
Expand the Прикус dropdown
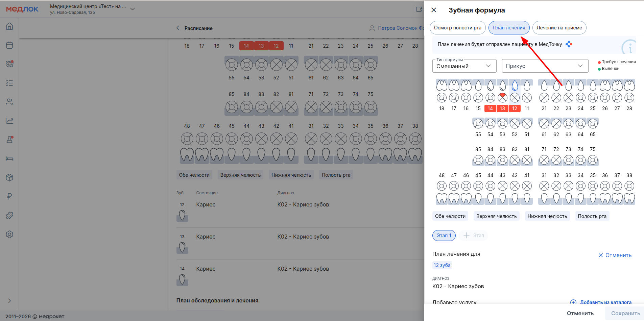pos(545,66)
